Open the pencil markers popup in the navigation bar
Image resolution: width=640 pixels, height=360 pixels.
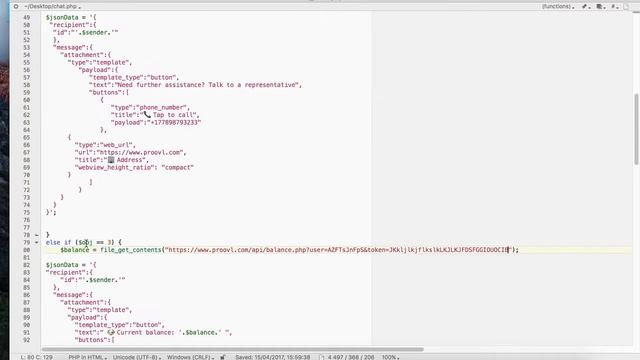(586, 7)
